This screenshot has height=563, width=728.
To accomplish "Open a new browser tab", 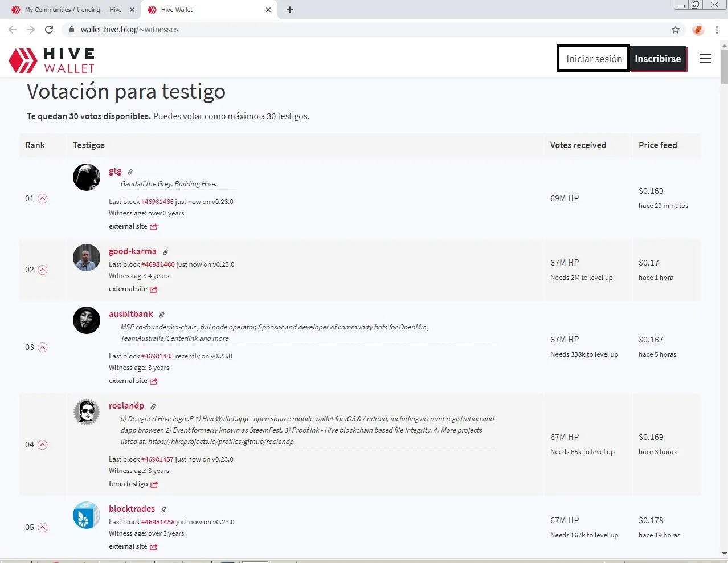I will coord(290,10).
